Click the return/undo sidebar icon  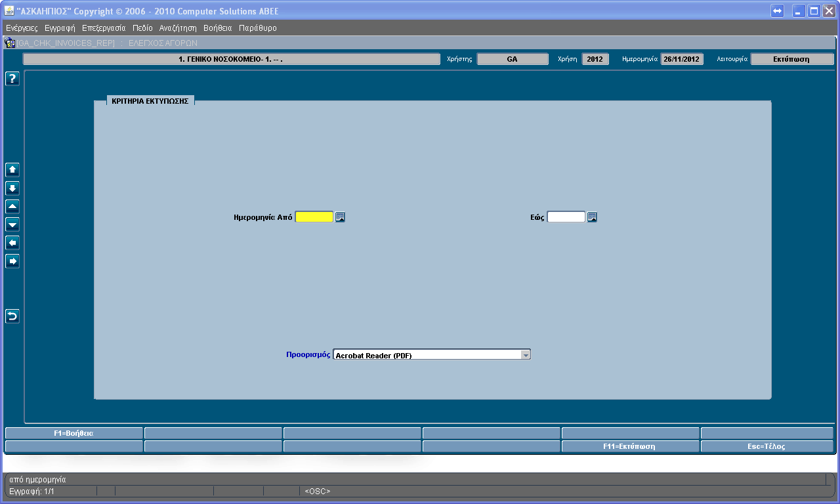[12, 316]
